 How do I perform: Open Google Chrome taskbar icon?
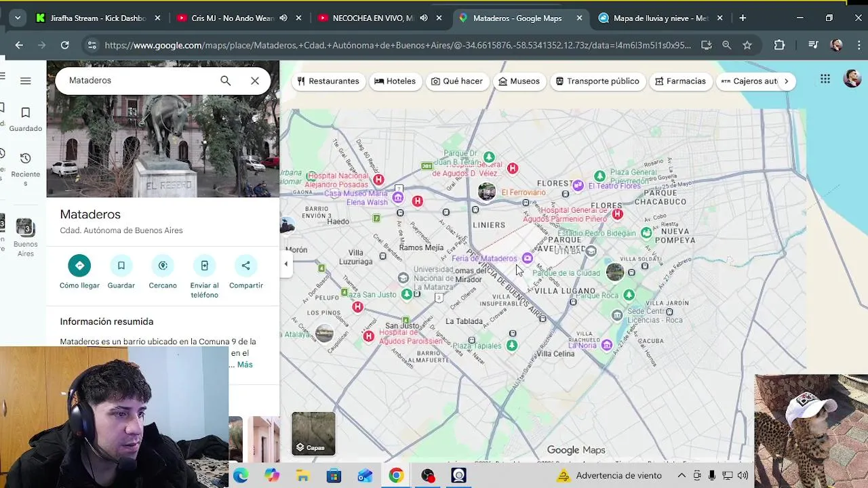tap(396, 476)
